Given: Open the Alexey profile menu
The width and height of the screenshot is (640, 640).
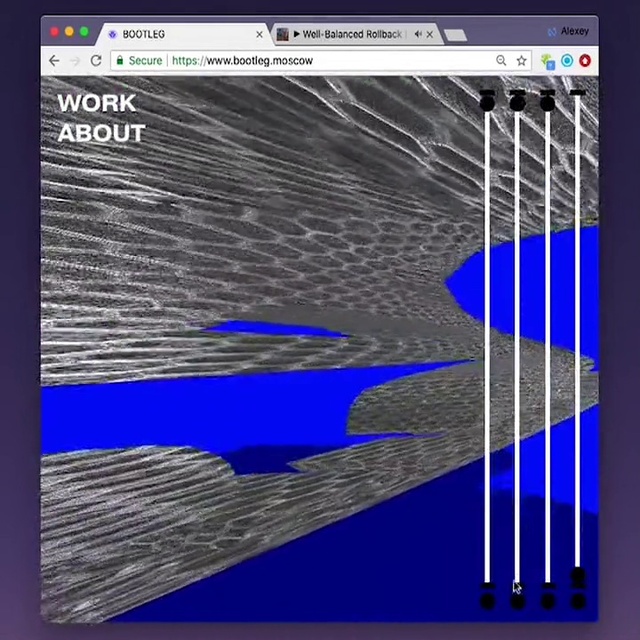Looking at the screenshot, I should click(x=569, y=31).
